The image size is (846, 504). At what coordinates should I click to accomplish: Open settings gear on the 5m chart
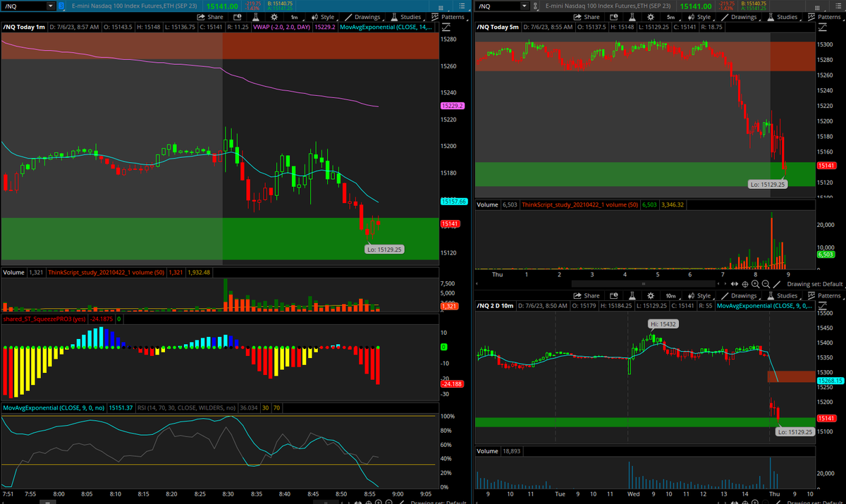tap(649, 17)
